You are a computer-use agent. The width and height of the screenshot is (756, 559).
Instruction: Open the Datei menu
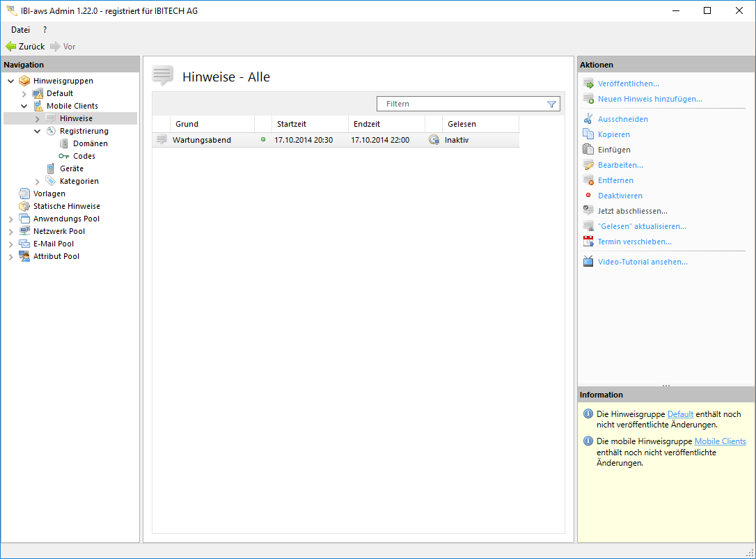click(x=20, y=30)
